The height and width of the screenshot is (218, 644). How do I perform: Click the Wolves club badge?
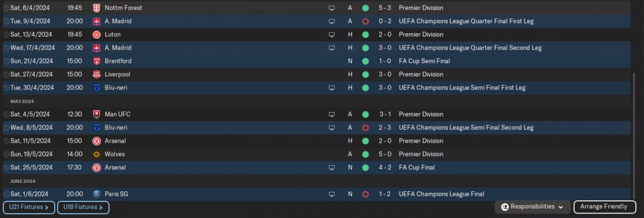point(97,154)
